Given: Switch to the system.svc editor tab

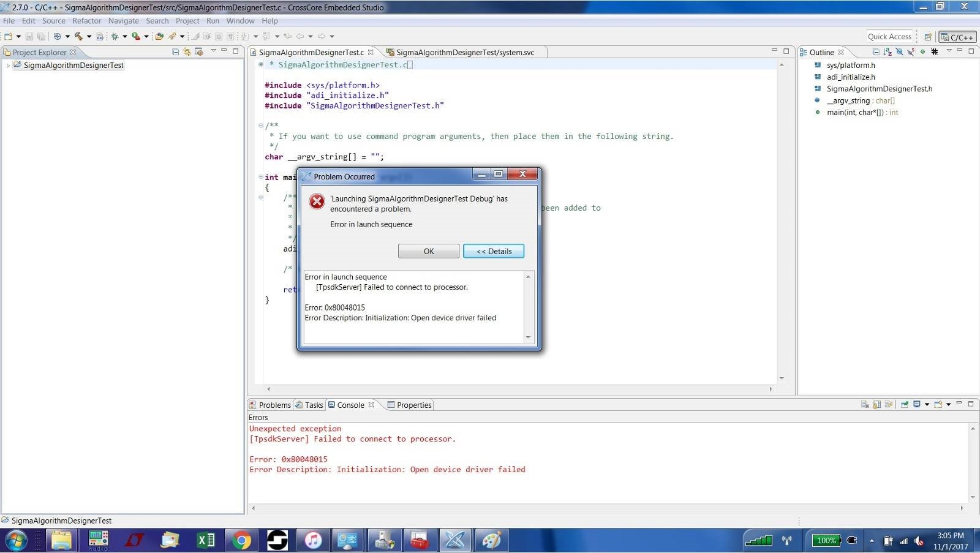Looking at the screenshot, I should click(459, 52).
